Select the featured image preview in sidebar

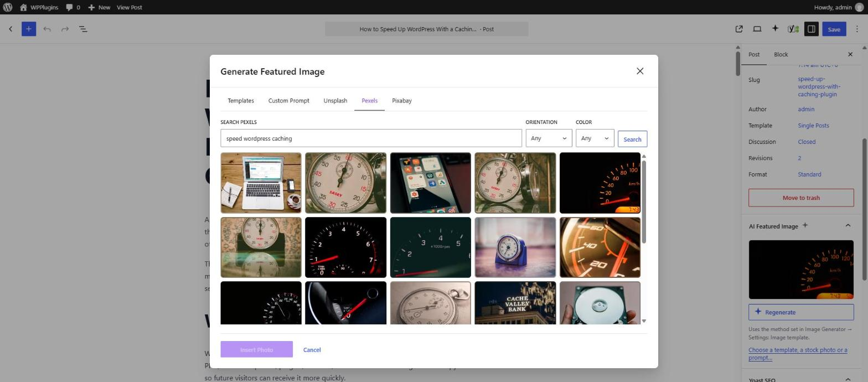[x=801, y=270]
